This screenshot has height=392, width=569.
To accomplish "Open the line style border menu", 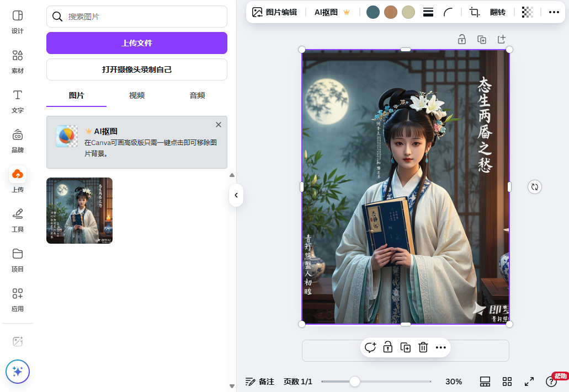I will coord(428,12).
